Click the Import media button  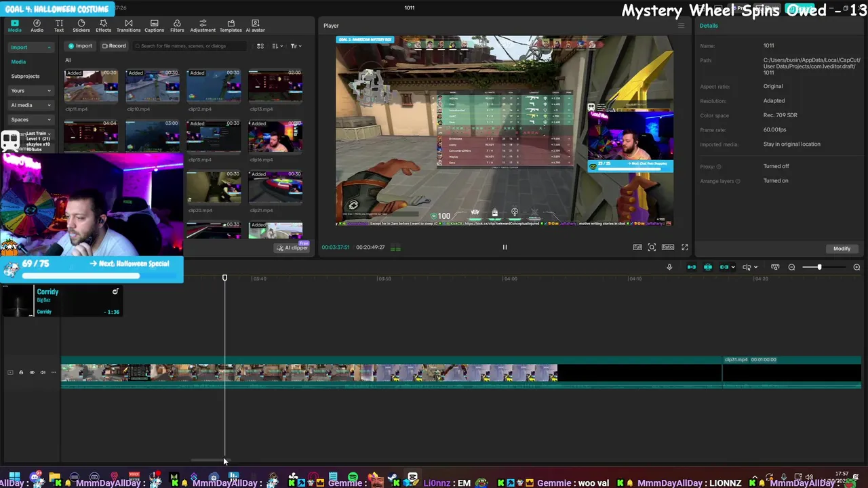pyautogui.click(x=80, y=46)
